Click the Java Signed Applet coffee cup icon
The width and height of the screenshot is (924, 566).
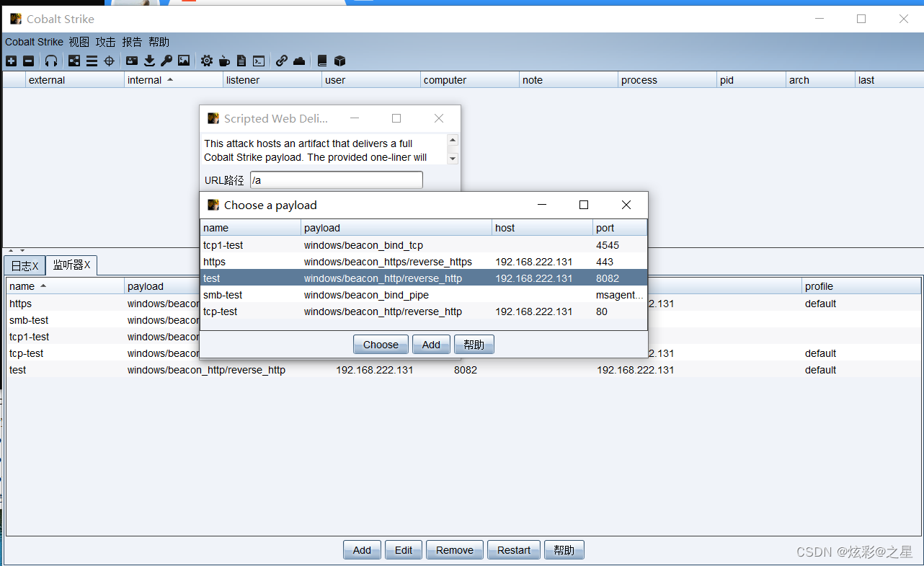[224, 61]
